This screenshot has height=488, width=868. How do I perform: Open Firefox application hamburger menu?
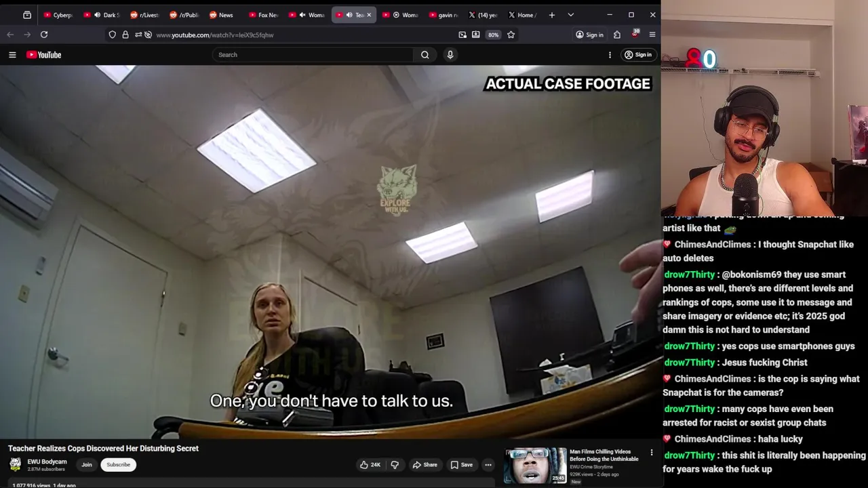(652, 35)
